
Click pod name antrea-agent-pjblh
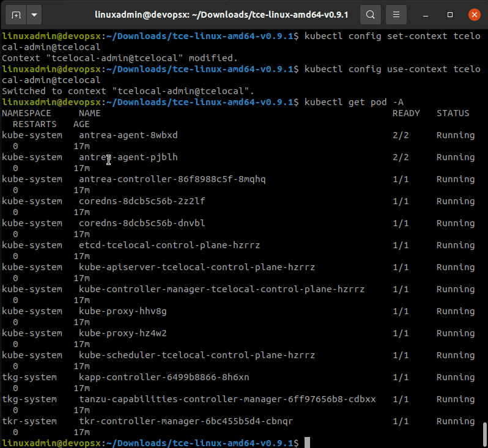point(128,157)
